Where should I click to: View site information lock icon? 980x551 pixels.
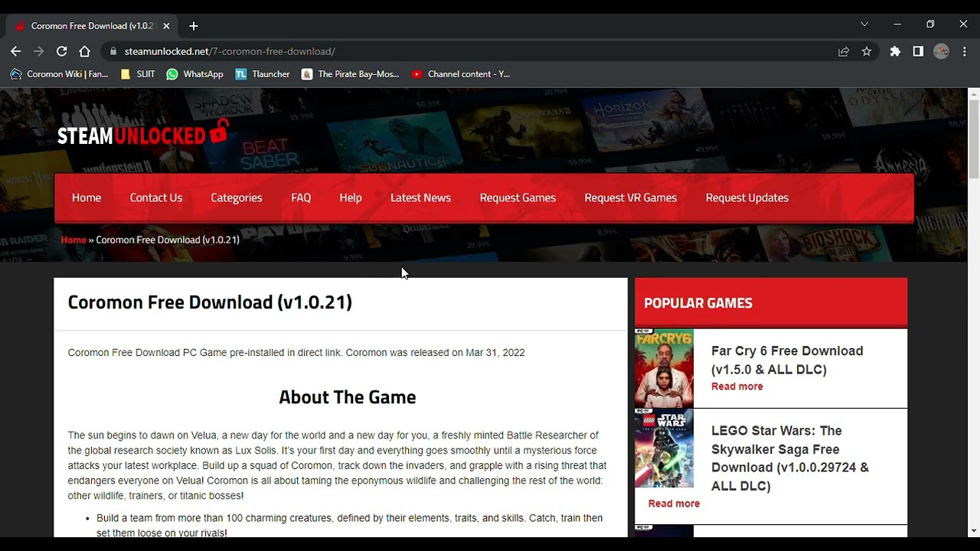(113, 51)
